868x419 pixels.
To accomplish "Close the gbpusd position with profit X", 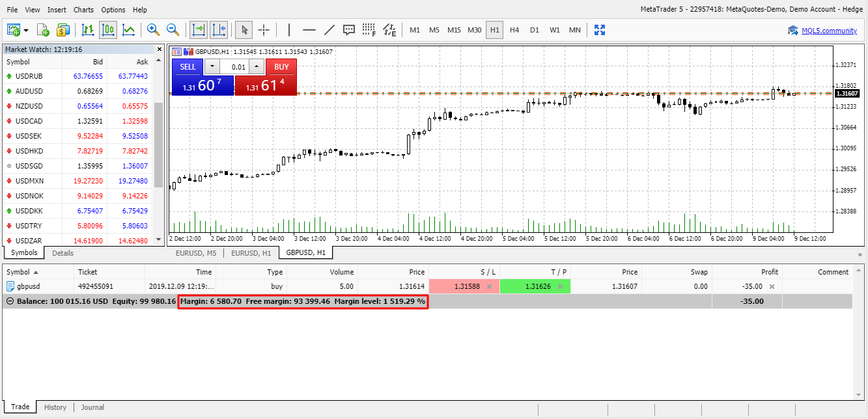I will point(772,286).
